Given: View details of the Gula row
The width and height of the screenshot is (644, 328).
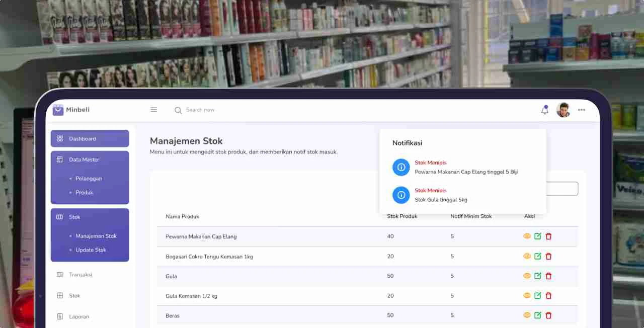Looking at the screenshot, I should point(527,276).
